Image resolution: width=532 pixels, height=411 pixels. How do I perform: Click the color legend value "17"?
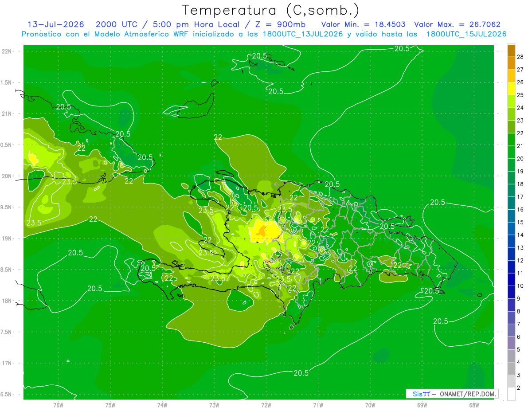pyautogui.click(x=520, y=197)
